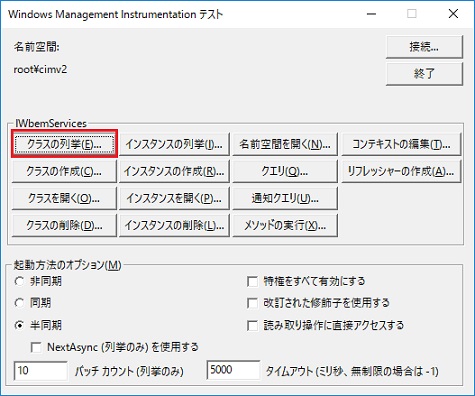Open クラスの列挙(E)... enumerate classes
This screenshot has width=475, height=396.
click(64, 144)
